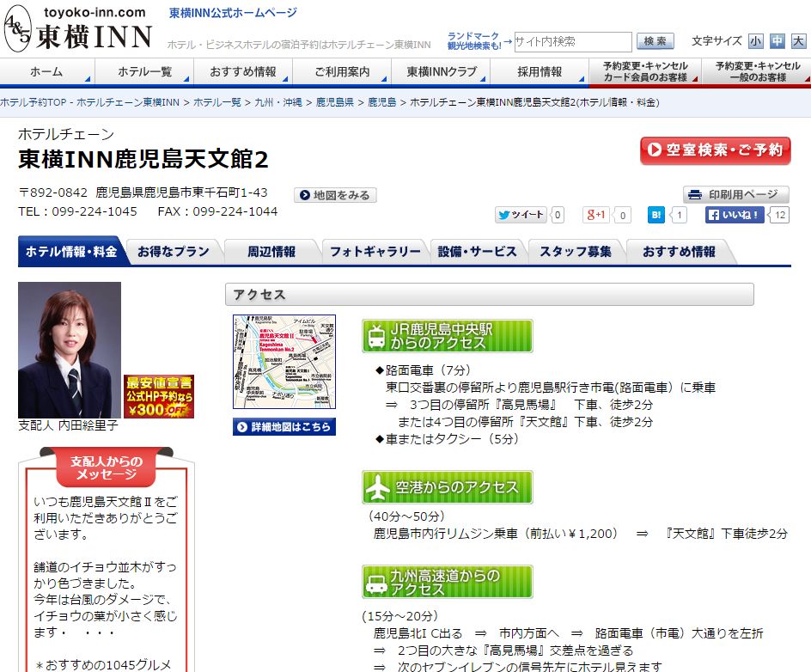This screenshot has height=672, width=811.
Task: Open the 東横INNクラブ menu
Action: [441, 71]
